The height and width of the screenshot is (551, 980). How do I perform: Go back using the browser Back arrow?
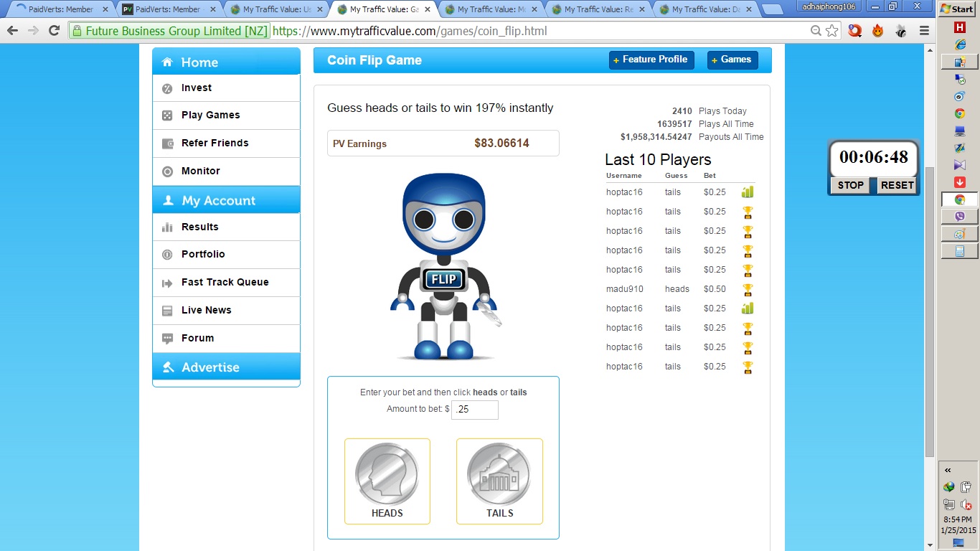(12, 31)
